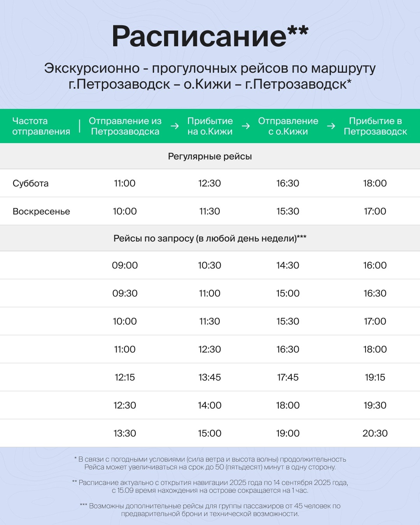Click the "Регулярные рейсы" section heading
The height and width of the screenshot is (525, 420).
[210, 156]
